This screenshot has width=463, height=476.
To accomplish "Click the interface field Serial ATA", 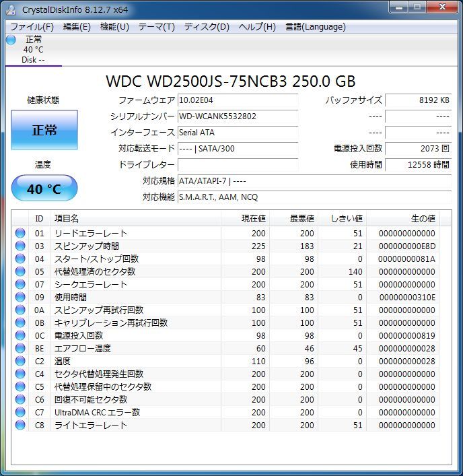I will point(238,133).
